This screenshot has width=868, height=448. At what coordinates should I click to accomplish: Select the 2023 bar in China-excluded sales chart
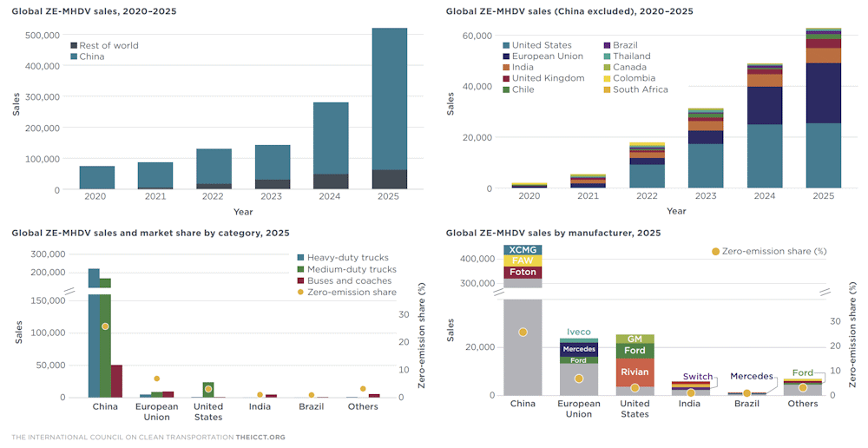pyautogui.click(x=706, y=148)
